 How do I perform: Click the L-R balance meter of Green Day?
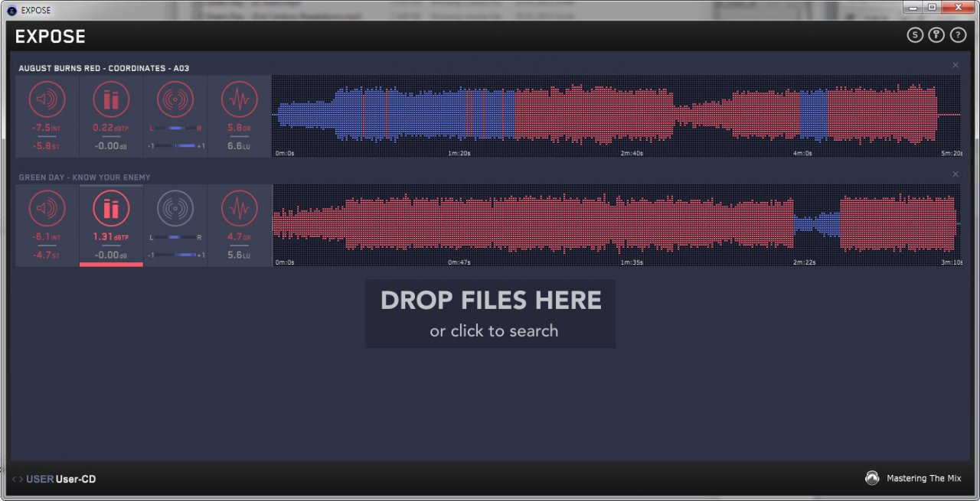175,238
